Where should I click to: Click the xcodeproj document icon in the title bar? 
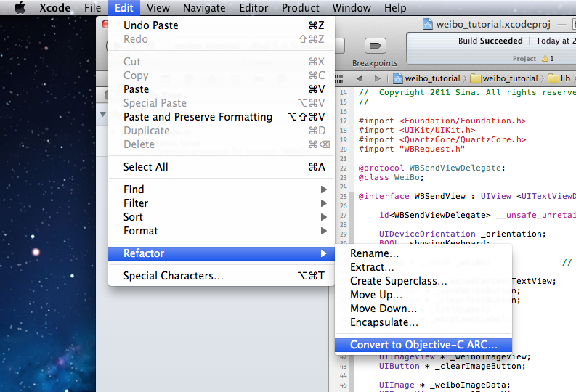tap(427, 24)
